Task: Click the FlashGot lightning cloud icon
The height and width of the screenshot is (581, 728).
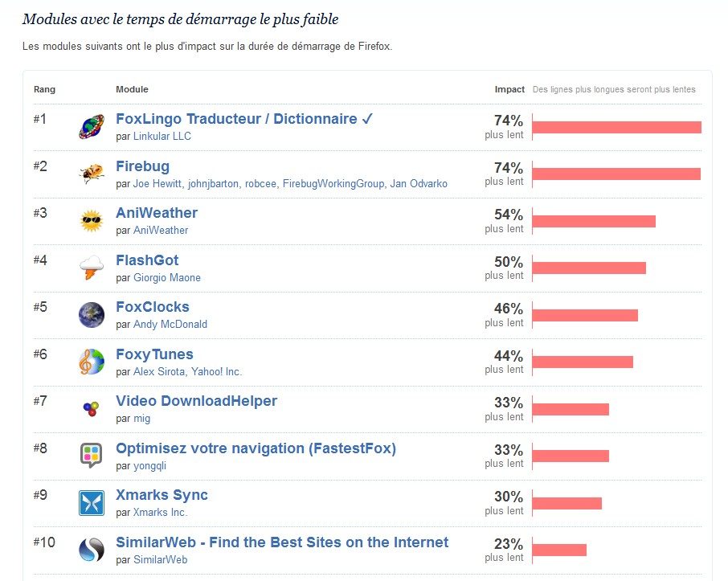Action: pyautogui.click(x=92, y=268)
